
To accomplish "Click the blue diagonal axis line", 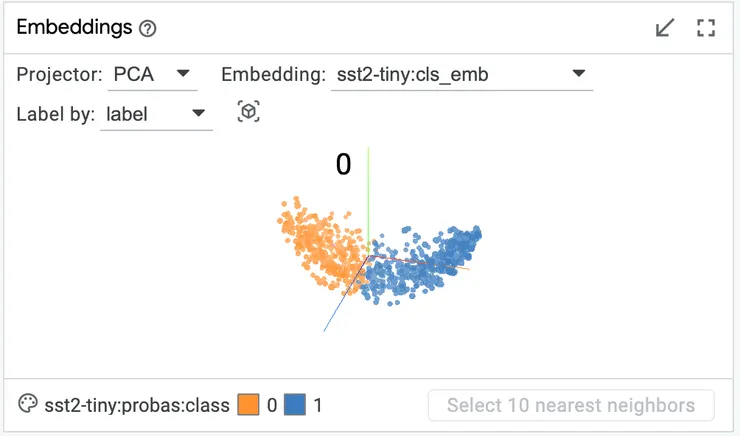I will 332,318.
